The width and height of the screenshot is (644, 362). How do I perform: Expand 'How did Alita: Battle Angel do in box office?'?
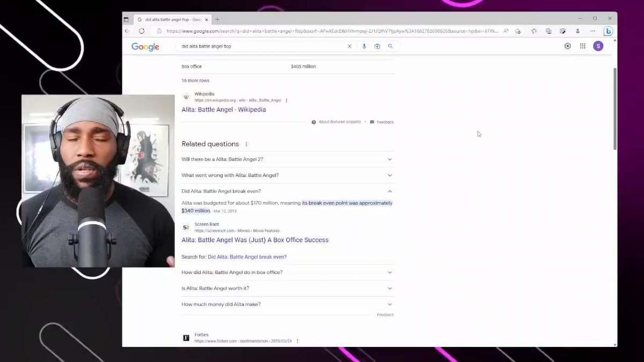287,272
